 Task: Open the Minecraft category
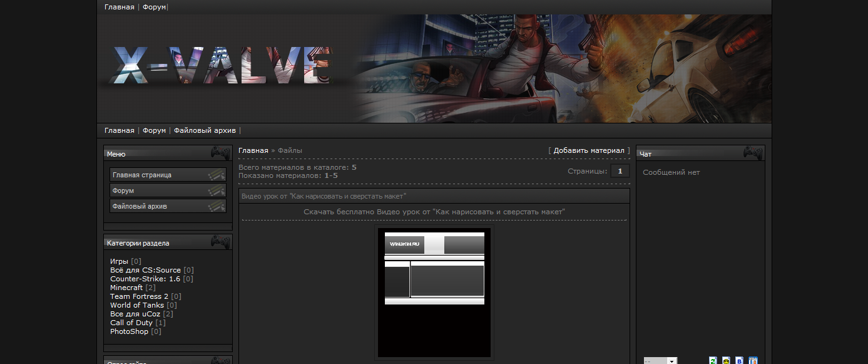[126, 288]
